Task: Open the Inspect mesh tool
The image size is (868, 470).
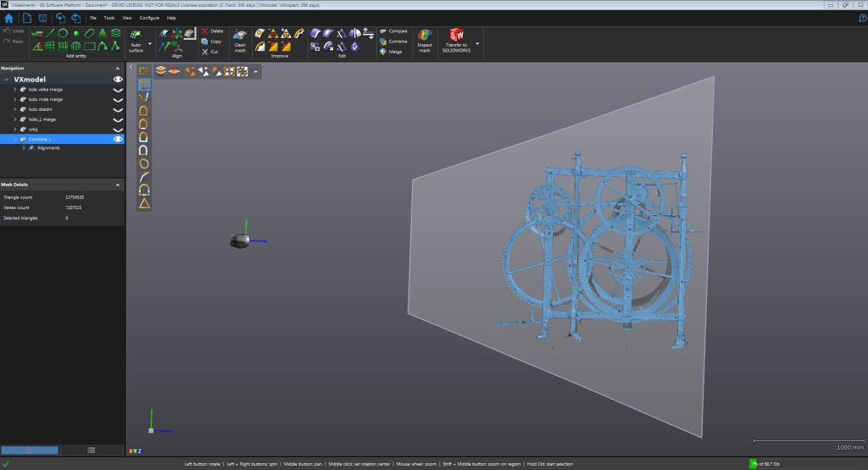Action: (425, 40)
